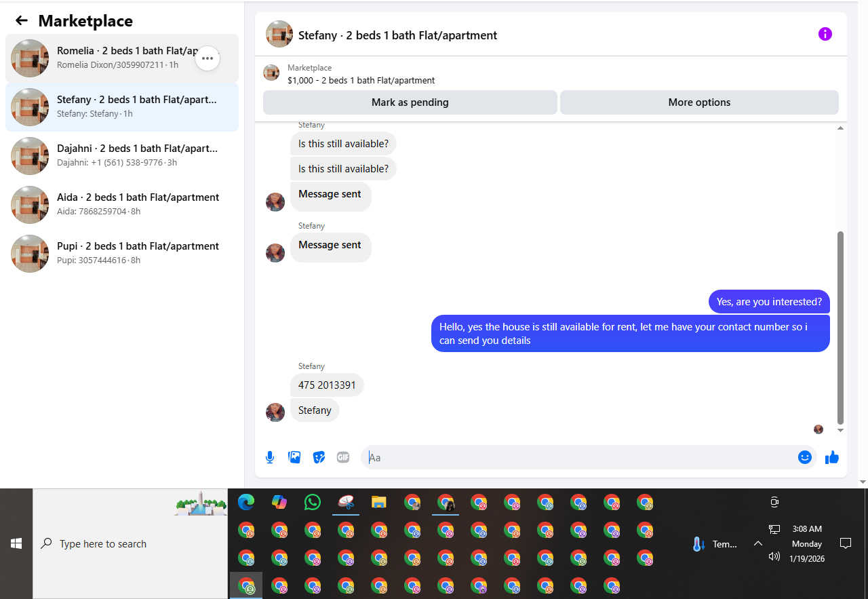Viewport: 868px width, 599px height.
Task: Open Windows notification center
Action: point(846,543)
